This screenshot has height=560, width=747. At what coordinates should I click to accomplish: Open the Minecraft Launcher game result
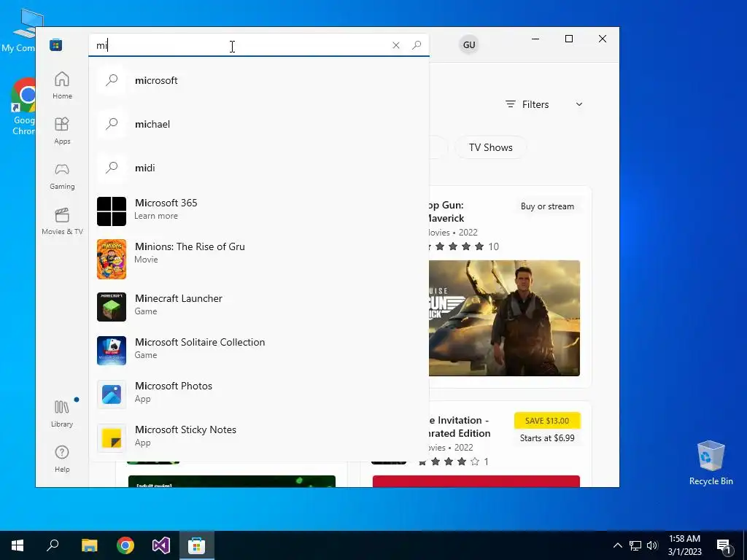[x=259, y=307]
